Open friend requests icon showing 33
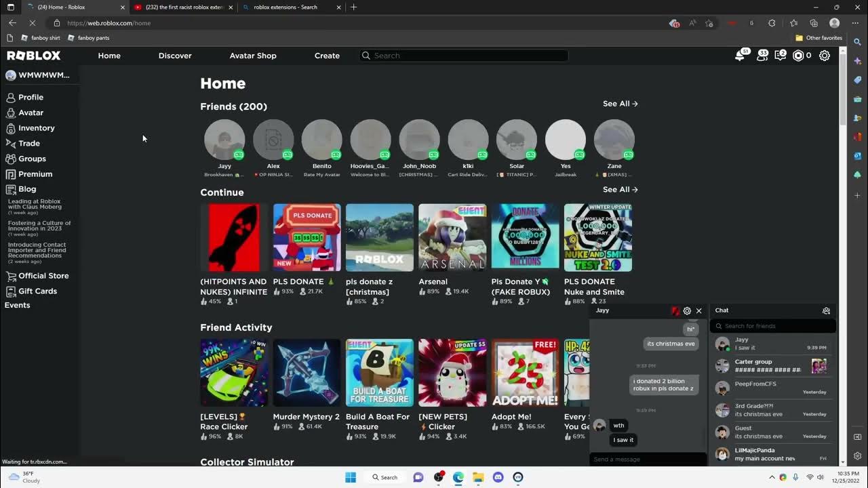This screenshot has height=488, width=868. (762, 56)
